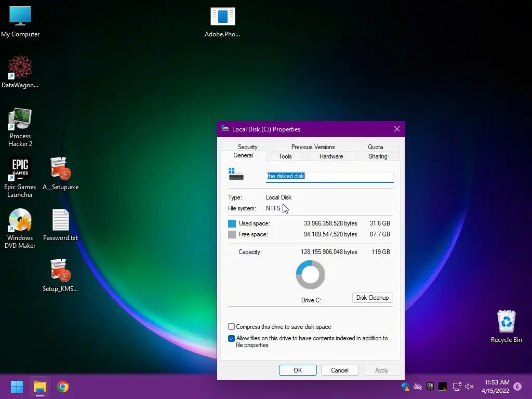Click the cloud sync tray icon

(418, 387)
